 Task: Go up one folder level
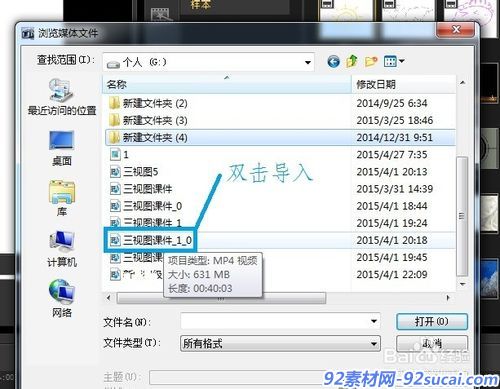click(x=352, y=61)
